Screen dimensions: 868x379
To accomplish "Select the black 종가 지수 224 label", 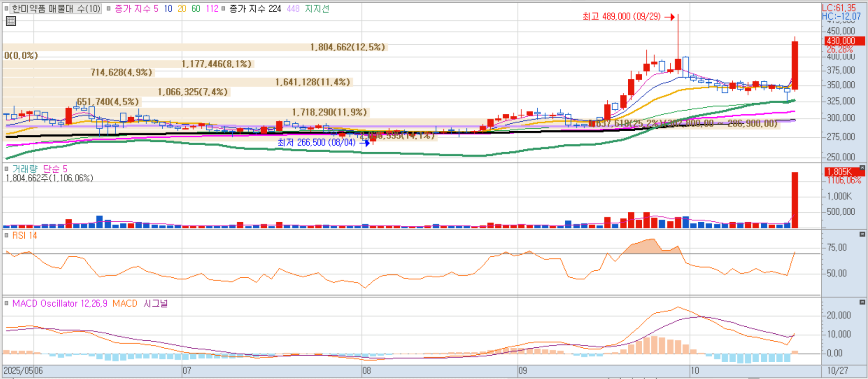I will coord(255,8).
